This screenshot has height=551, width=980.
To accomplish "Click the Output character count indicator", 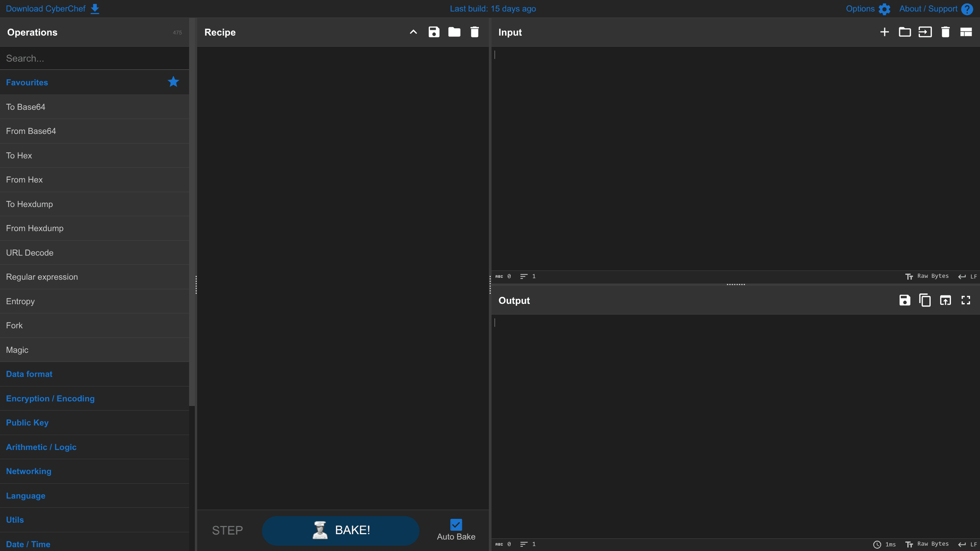I will click(x=503, y=544).
